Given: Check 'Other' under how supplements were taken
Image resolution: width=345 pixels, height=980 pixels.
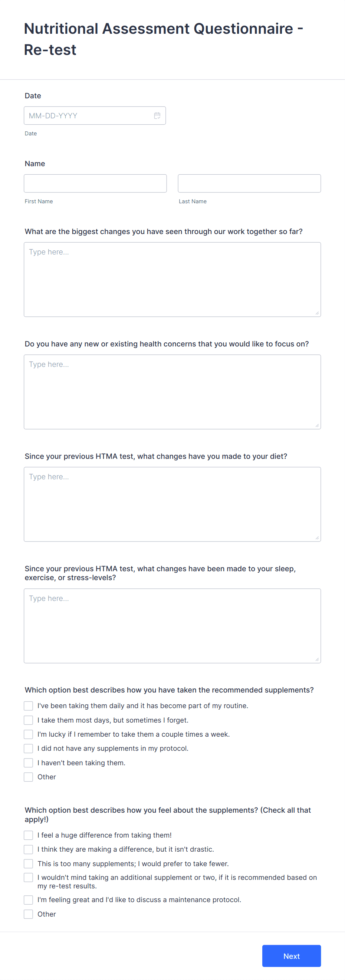Looking at the screenshot, I should coord(29,777).
